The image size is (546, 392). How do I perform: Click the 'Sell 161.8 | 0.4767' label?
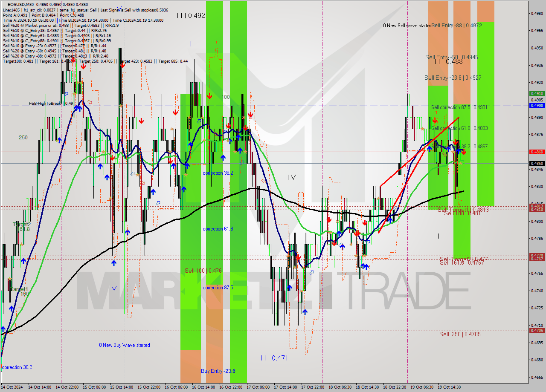click(462, 262)
